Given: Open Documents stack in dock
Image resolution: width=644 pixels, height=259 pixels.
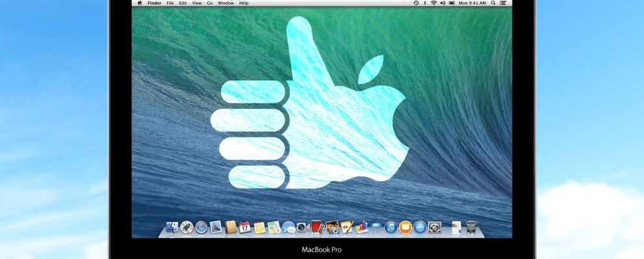Looking at the screenshot, I should [x=456, y=227].
